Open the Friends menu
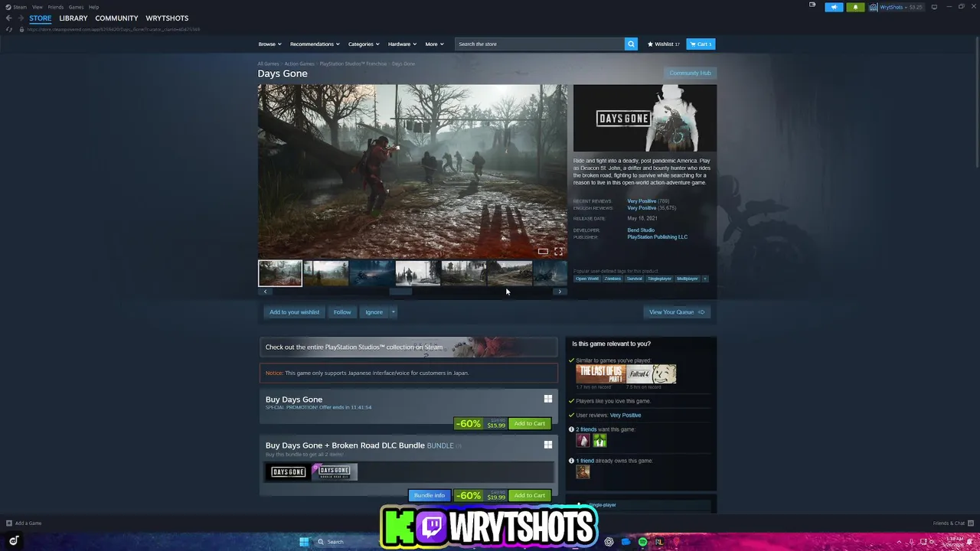The width and height of the screenshot is (980, 551). click(x=55, y=7)
